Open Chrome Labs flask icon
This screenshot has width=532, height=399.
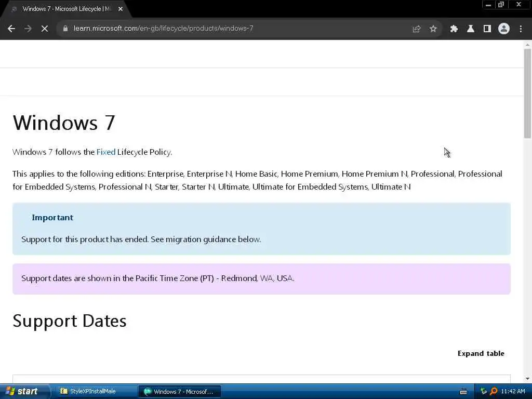click(470, 29)
